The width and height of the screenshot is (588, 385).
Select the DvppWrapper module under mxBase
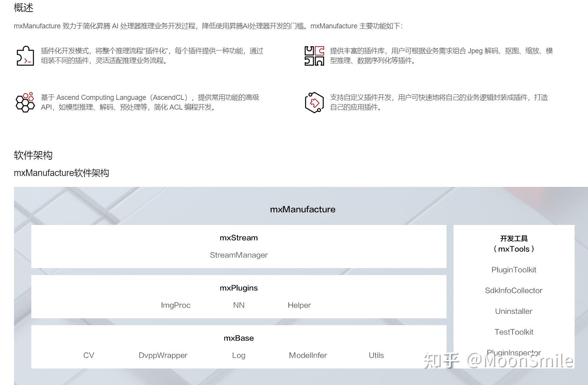[x=163, y=355]
